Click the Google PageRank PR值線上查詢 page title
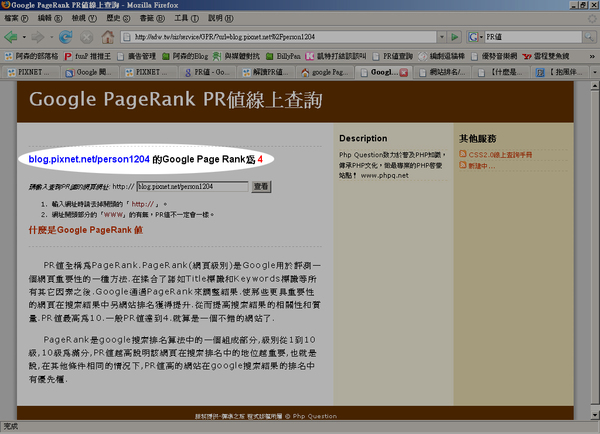 point(176,100)
